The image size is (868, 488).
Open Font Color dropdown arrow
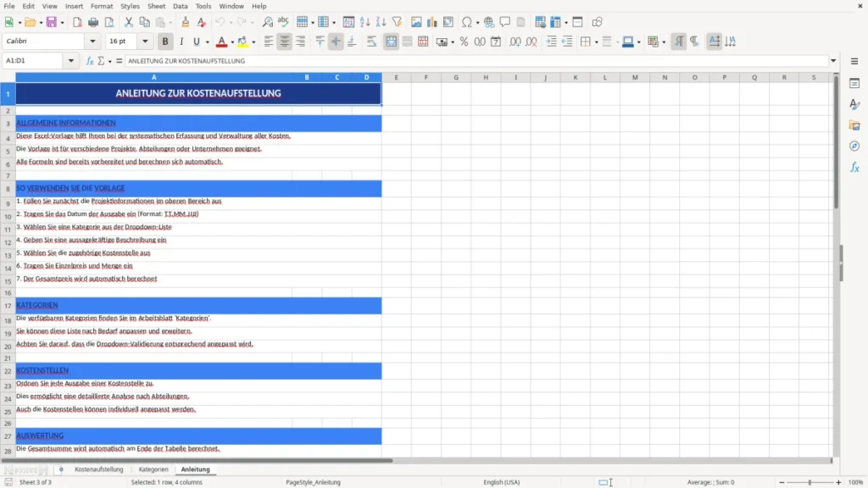(232, 42)
